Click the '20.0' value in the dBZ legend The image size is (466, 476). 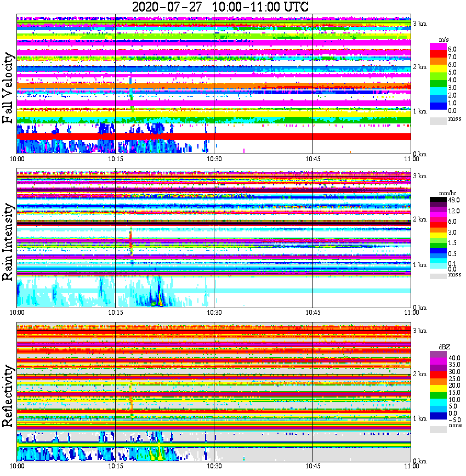[454, 386]
